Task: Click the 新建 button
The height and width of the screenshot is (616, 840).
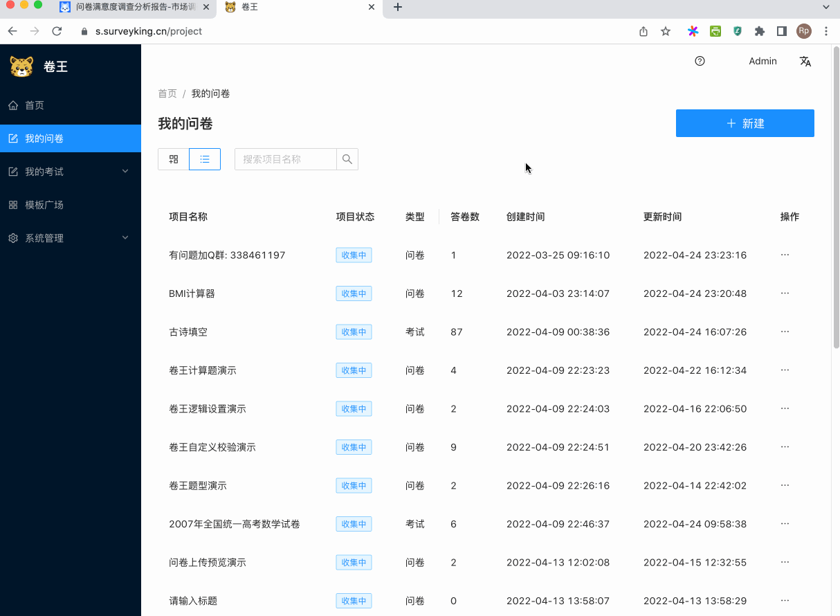Action: tap(745, 123)
